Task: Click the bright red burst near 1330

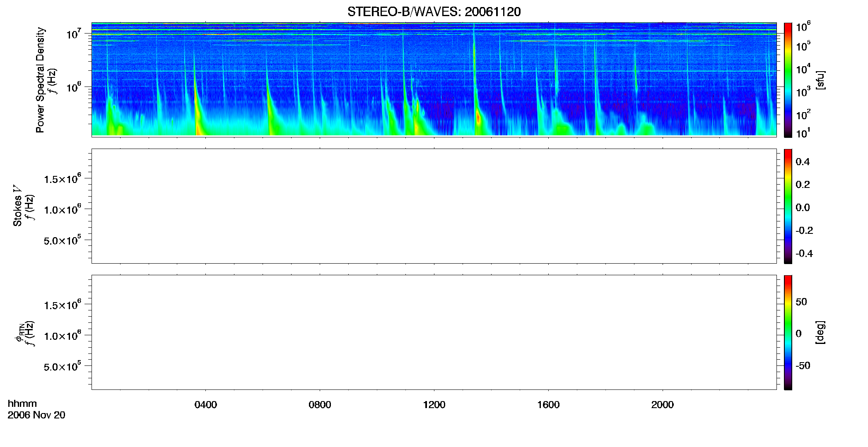Action: [x=479, y=118]
